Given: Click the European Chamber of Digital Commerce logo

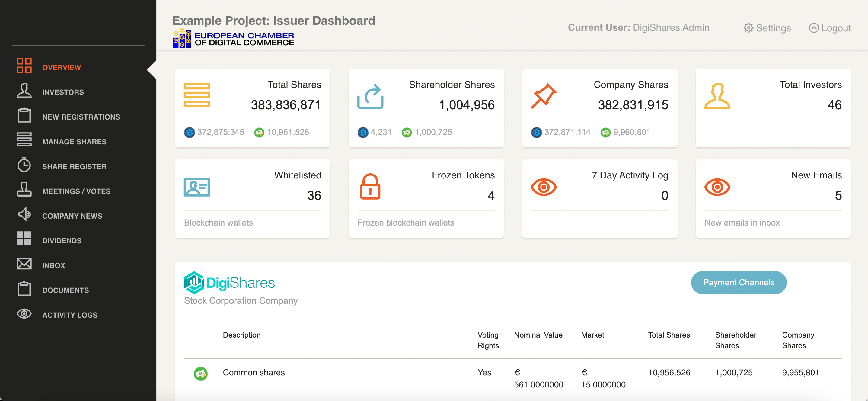Looking at the screenshot, I should (x=233, y=38).
